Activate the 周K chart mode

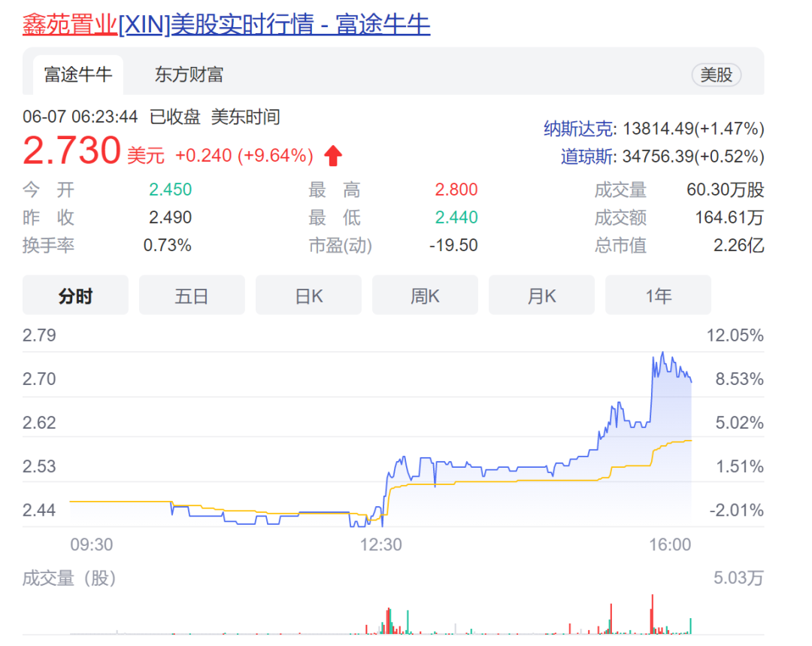tap(425, 296)
